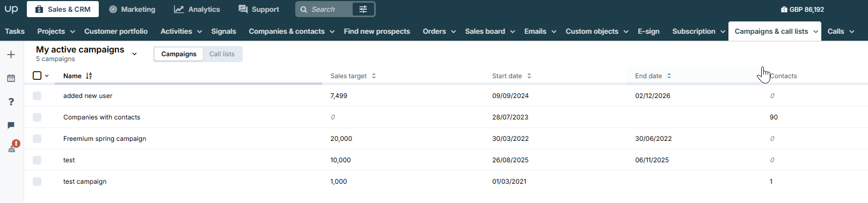Viewport: 868px width, 203px height.
Task: Expand the select-all checkbox dropdown arrow
Action: point(47,76)
